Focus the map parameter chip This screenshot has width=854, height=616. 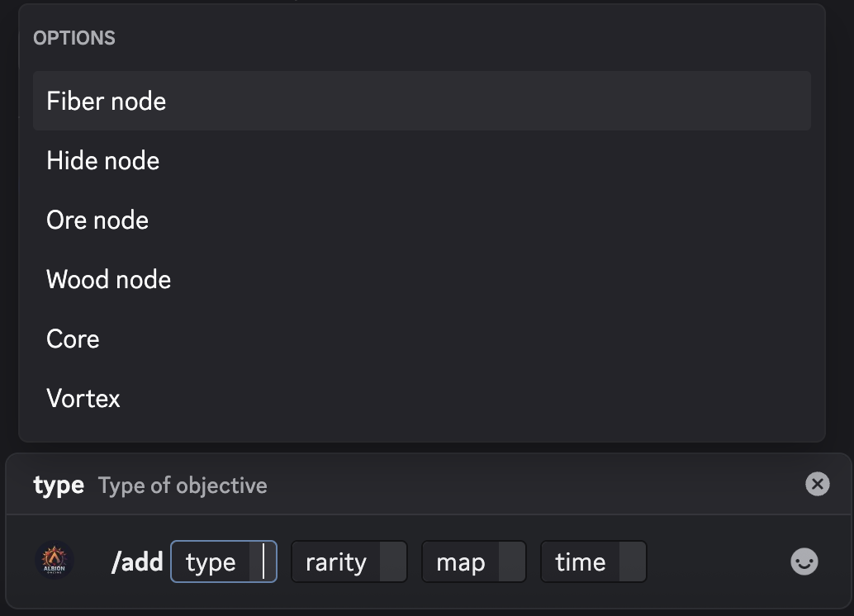[x=461, y=562]
